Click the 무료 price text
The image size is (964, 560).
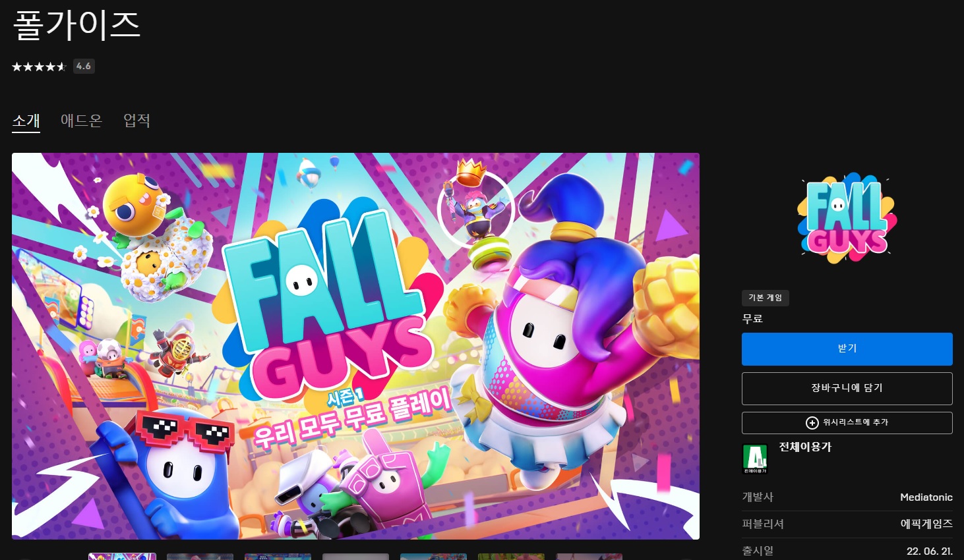752,319
